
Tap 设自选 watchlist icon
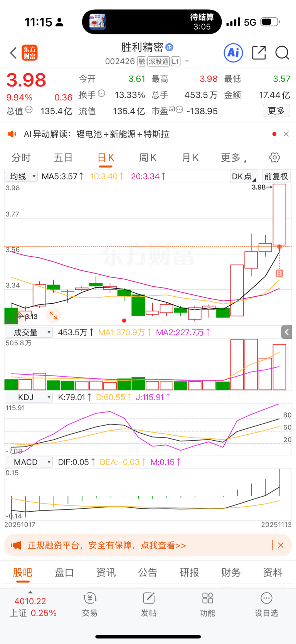266,605
